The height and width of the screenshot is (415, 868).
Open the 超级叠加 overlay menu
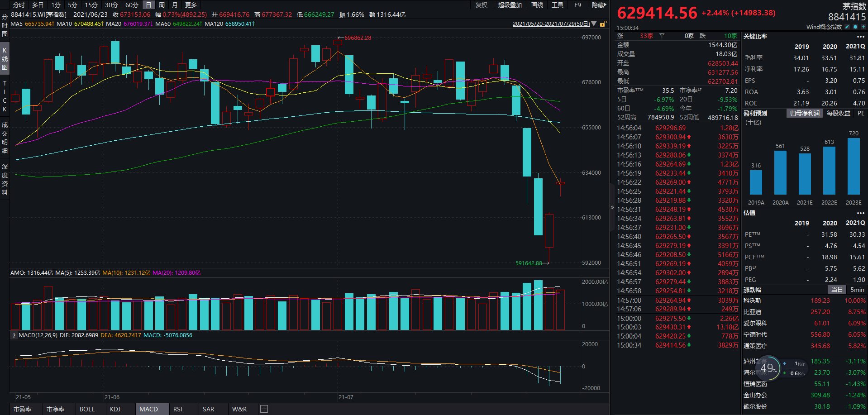tap(510, 5)
